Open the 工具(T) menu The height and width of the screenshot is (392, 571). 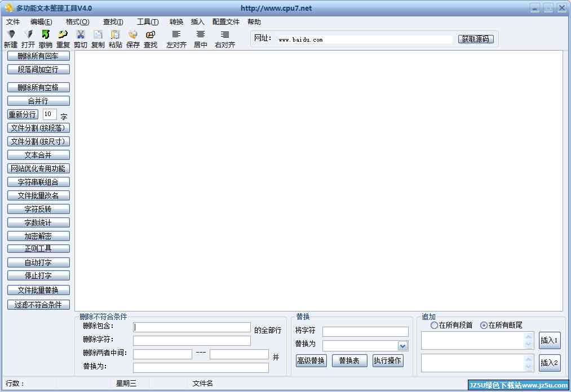148,22
